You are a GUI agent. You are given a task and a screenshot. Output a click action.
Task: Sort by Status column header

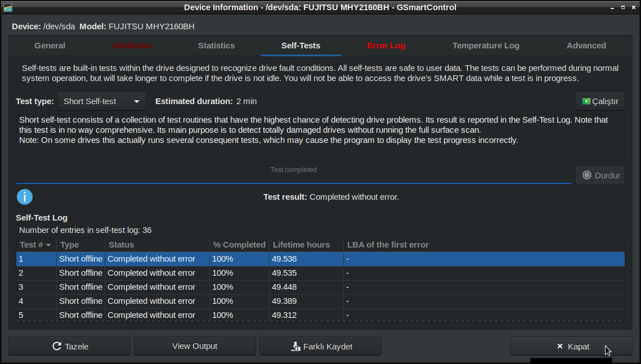(x=157, y=245)
